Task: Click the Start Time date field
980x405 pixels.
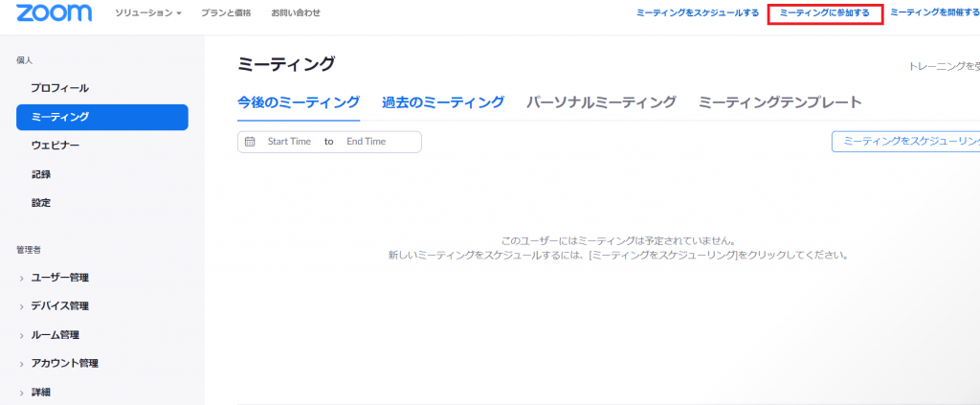Action: 289,142
